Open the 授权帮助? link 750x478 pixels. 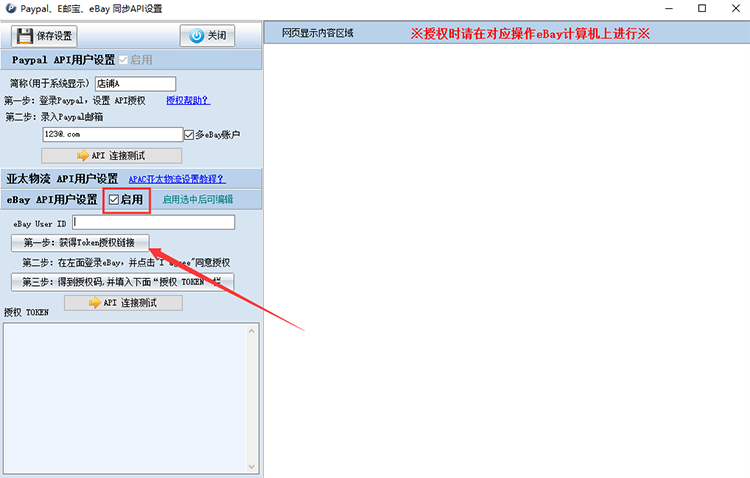tap(188, 101)
